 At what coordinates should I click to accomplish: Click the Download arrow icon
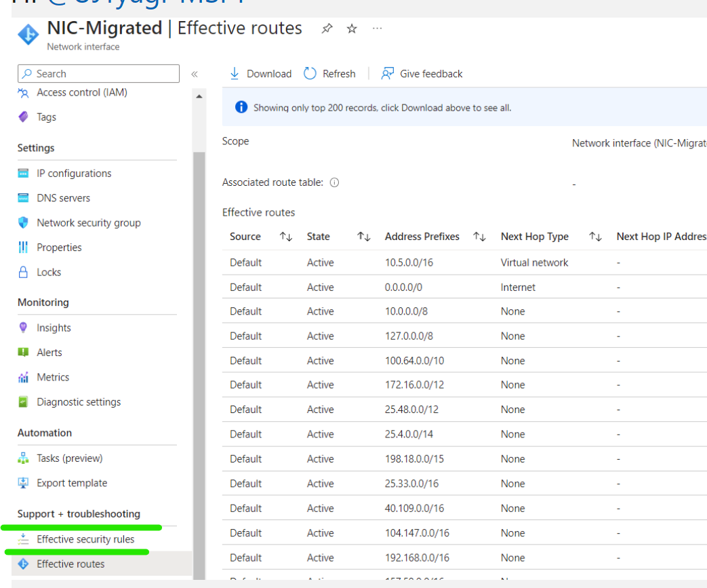point(235,73)
